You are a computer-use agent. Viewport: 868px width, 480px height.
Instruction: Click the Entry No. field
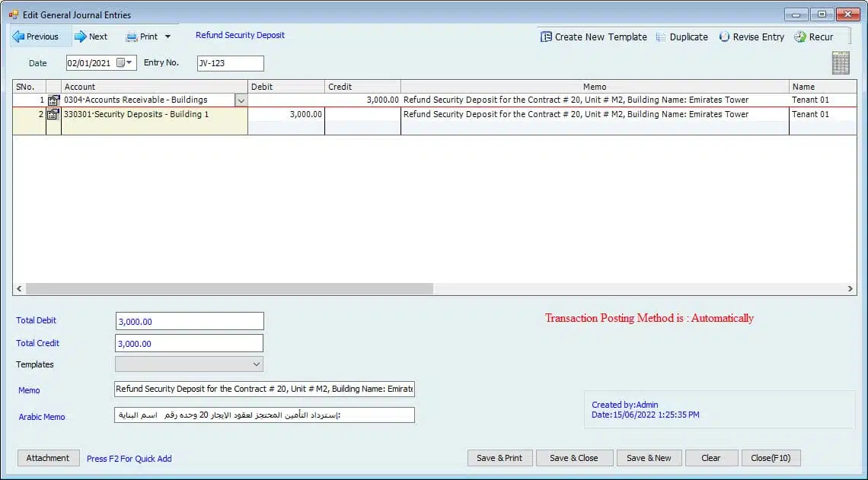click(x=230, y=63)
